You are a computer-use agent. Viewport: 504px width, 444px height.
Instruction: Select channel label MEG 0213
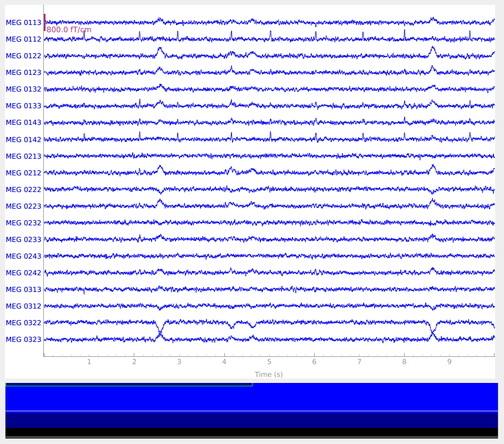click(23, 157)
